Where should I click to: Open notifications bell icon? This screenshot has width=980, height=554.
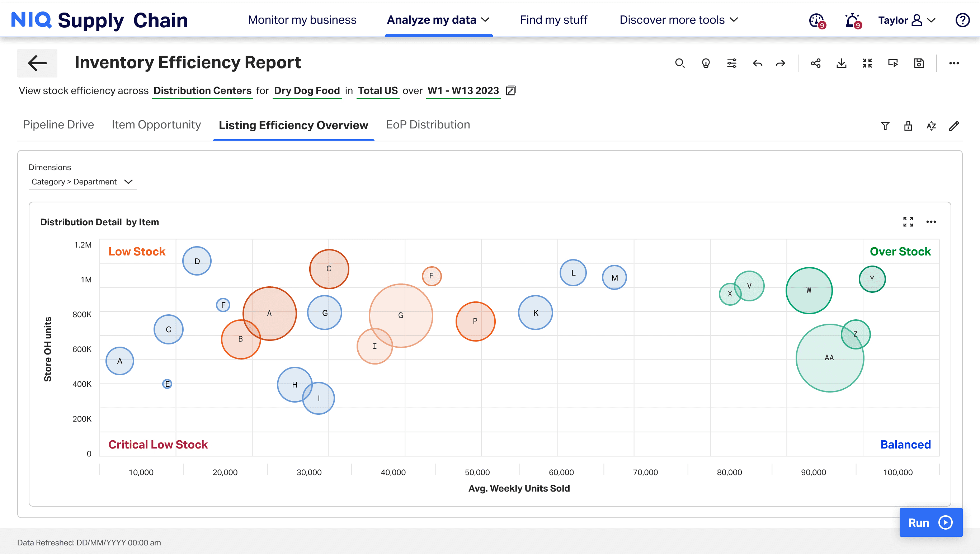click(852, 20)
